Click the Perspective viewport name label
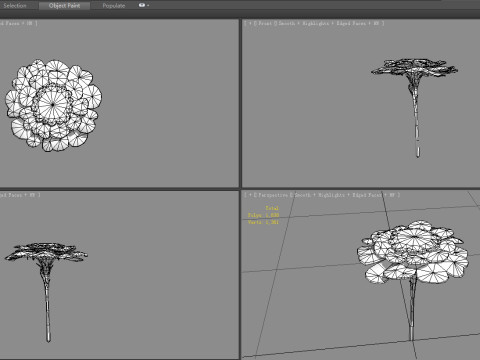This screenshot has width=480, height=360. point(272,195)
